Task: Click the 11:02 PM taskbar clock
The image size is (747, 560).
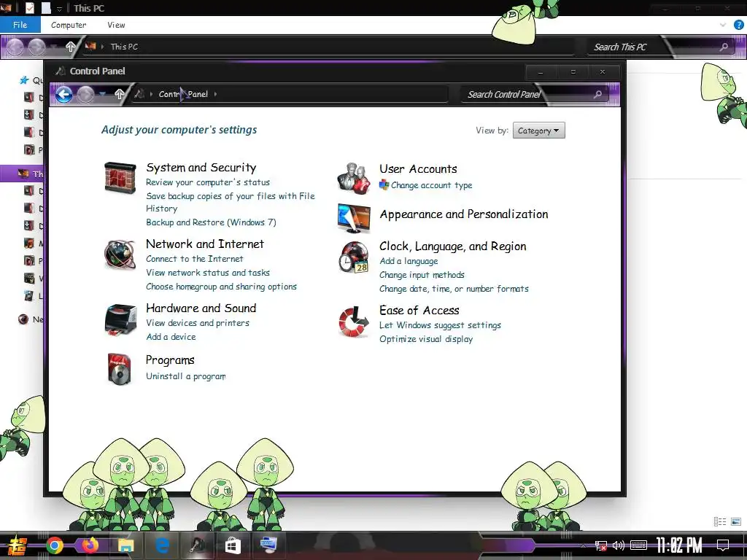Action: click(679, 545)
